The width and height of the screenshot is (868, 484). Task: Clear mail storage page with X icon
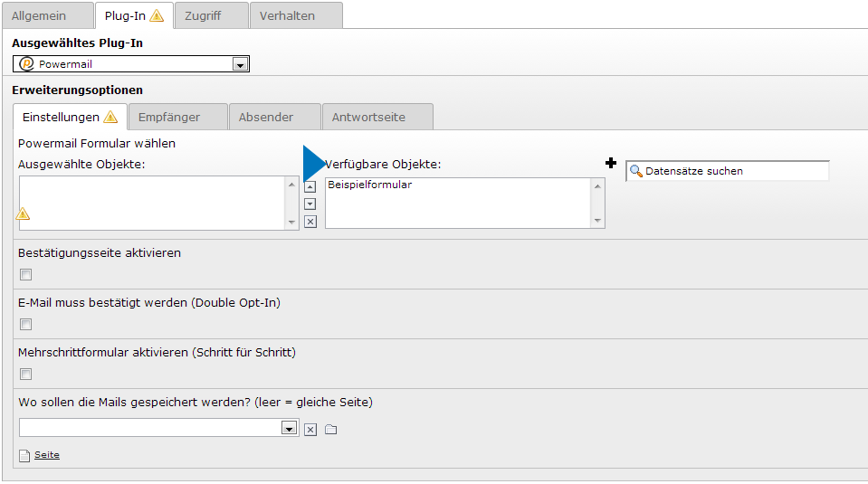[x=310, y=429]
